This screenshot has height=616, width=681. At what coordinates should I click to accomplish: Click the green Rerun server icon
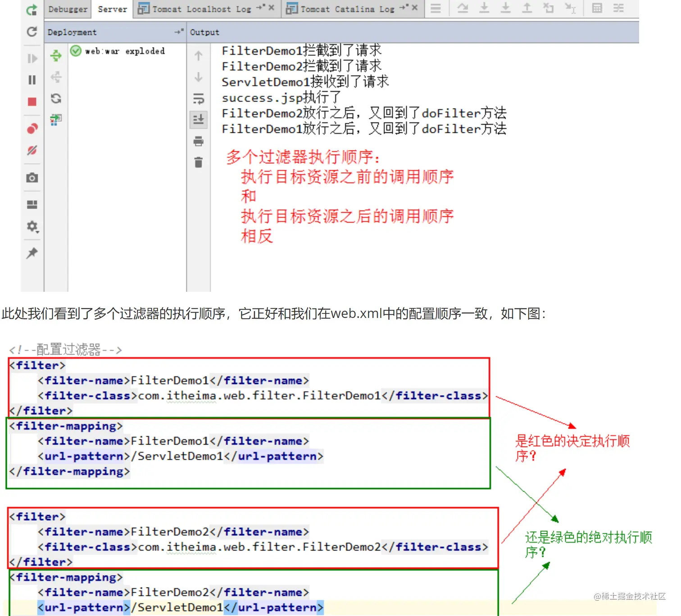click(32, 9)
